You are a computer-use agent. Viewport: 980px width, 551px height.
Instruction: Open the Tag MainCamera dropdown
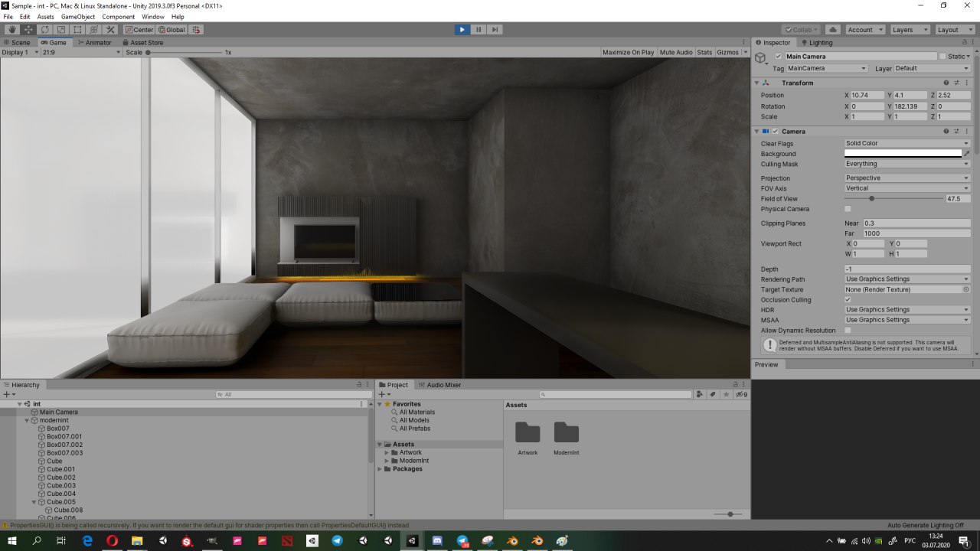[x=827, y=68]
